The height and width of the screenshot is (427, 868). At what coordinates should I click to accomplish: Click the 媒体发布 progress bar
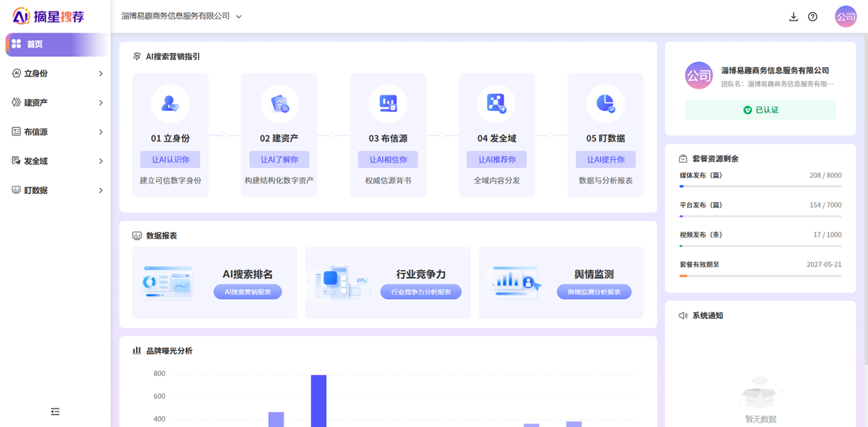760,186
